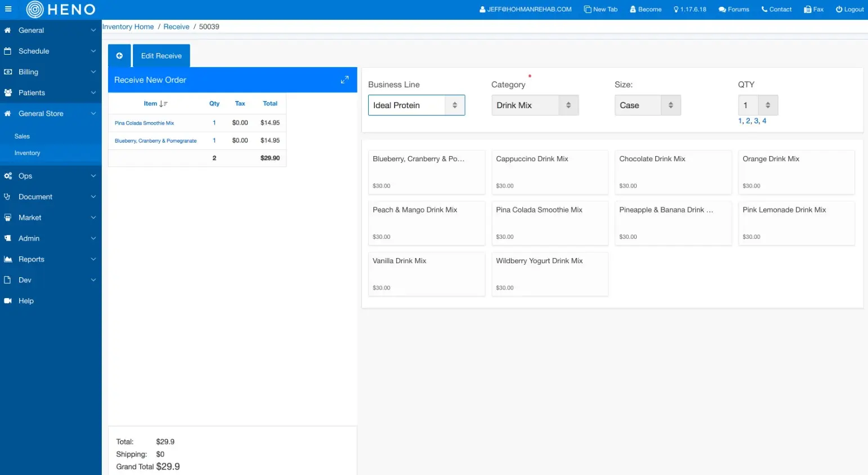The height and width of the screenshot is (475, 868).
Task: Select Inventory under General Store menu
Action: tap(27, 153)
